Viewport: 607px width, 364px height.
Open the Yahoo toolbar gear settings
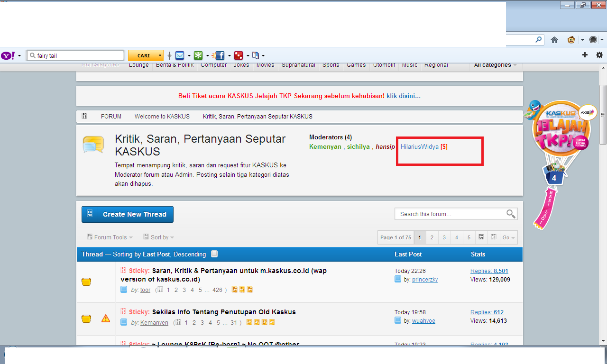[x=599, y=55]
